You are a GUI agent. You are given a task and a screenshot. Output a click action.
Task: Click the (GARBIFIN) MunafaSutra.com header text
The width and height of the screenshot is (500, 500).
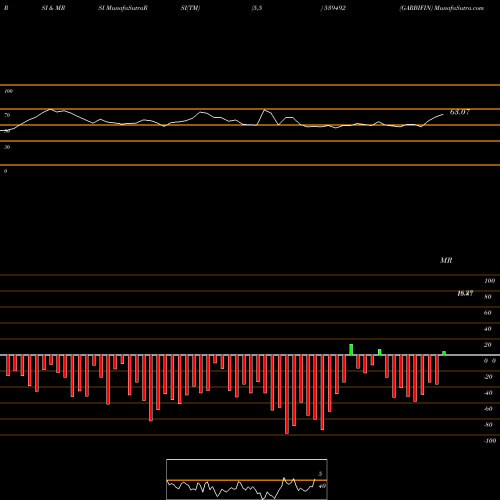pos(442,8)
